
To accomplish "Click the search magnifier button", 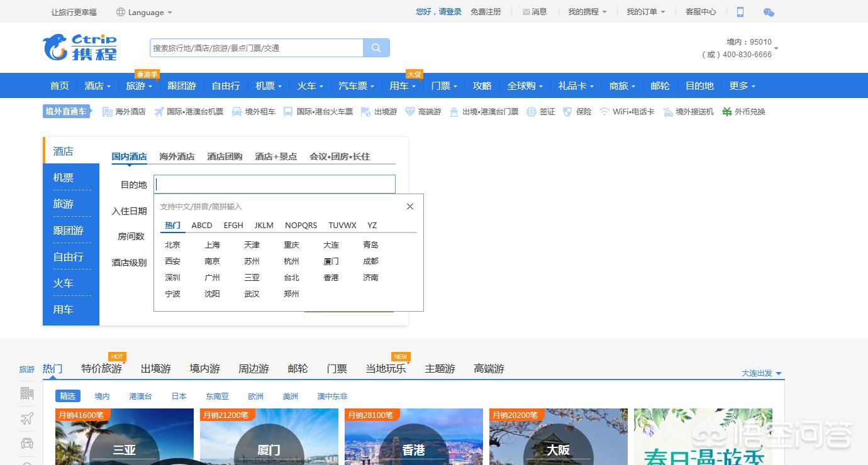I will (376, 48).
